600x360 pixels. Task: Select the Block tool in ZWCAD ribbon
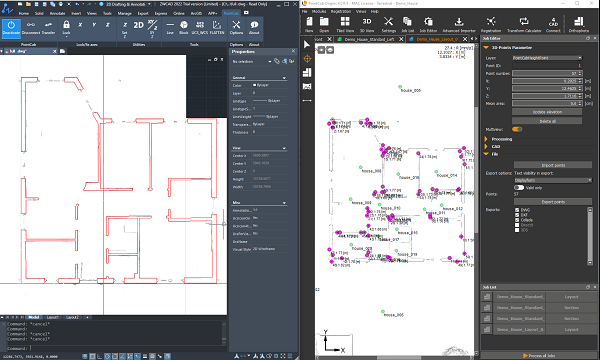(184, 28)
